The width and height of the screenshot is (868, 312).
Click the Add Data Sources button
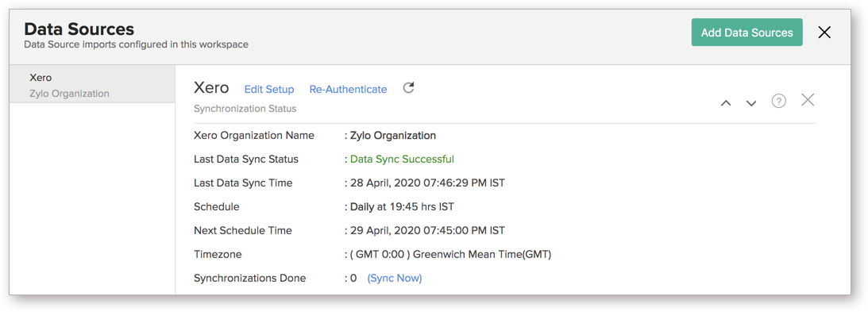click(x=746, y=33)
